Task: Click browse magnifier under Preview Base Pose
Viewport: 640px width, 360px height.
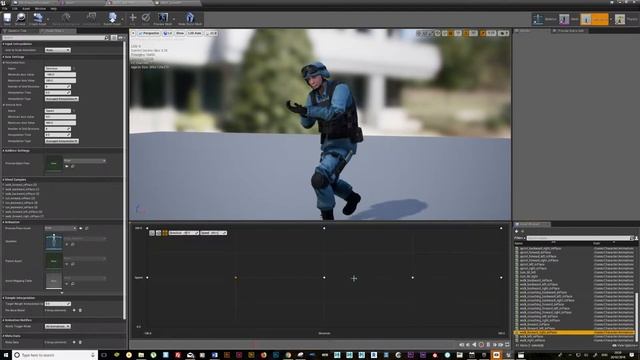Action: tap(73, 166)
